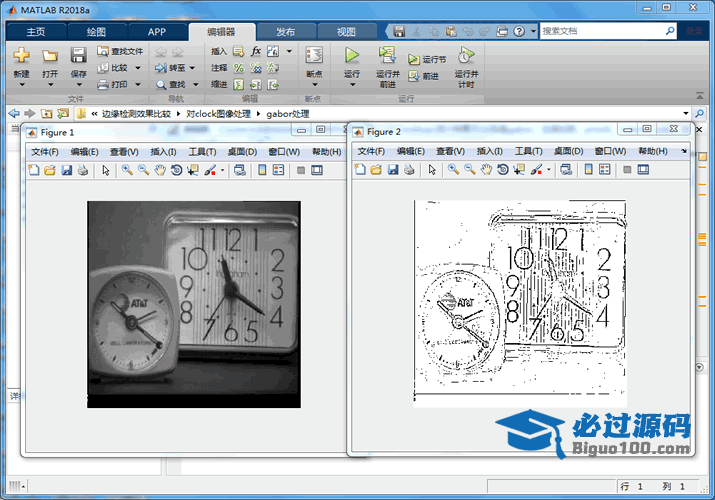Click the Print icon in Figure 1 toolbar

pos(82,170)
